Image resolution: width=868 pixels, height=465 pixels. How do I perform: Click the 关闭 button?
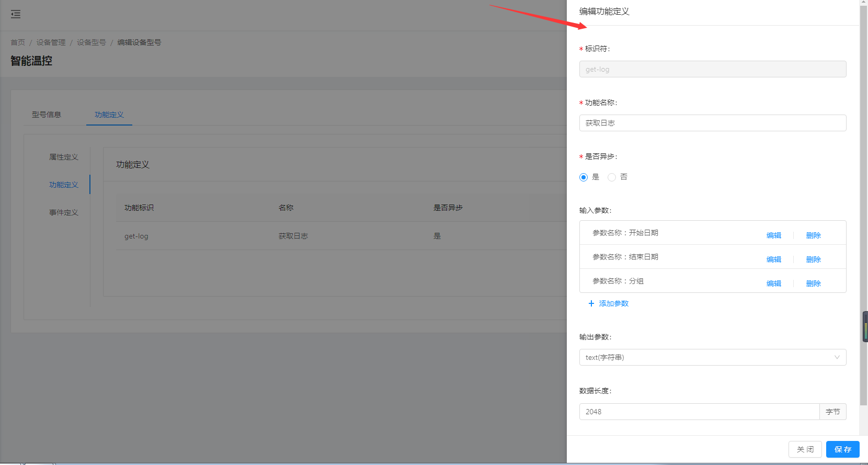(805, 449)
